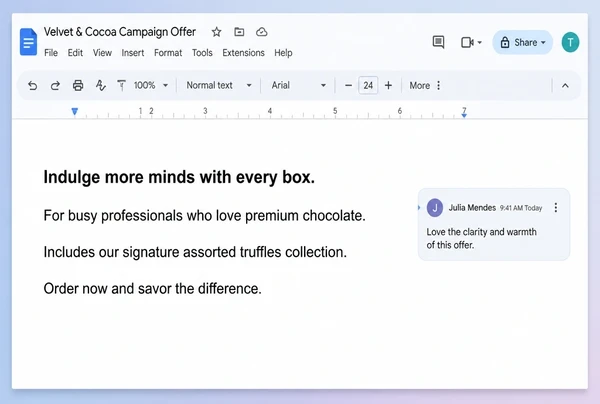Edit the font size field showing 24

click(368, 85)
